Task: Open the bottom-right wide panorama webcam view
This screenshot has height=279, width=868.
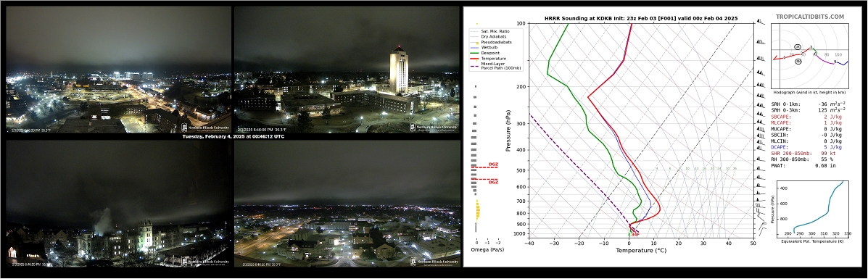Action: 347,203
